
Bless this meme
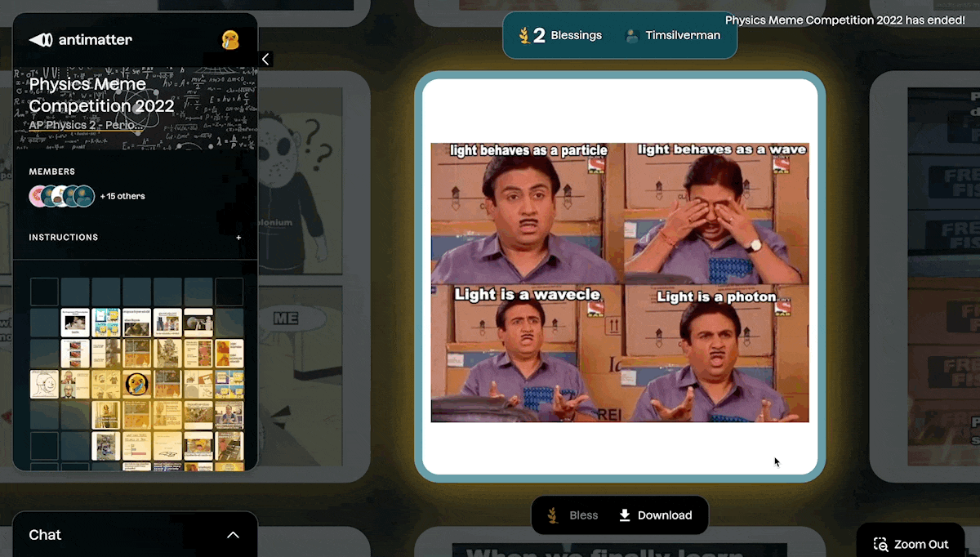574,515
